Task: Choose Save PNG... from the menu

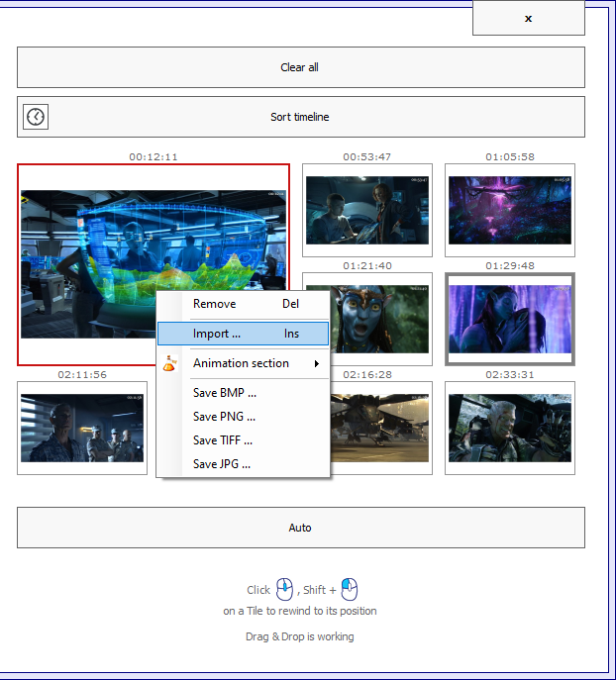Action: coord(243,417)
